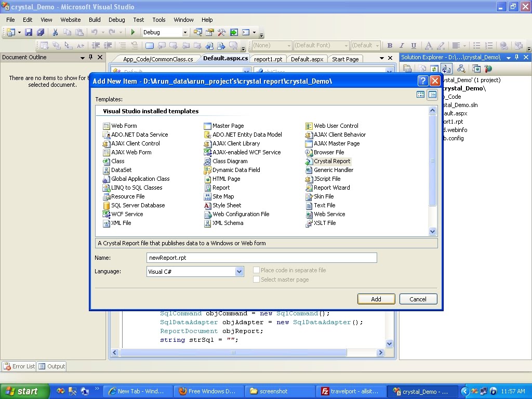The height and width of the screenshot is (399, 532).
Task: Start Debugging with the green play icon
Action: [x=132, y=32]
